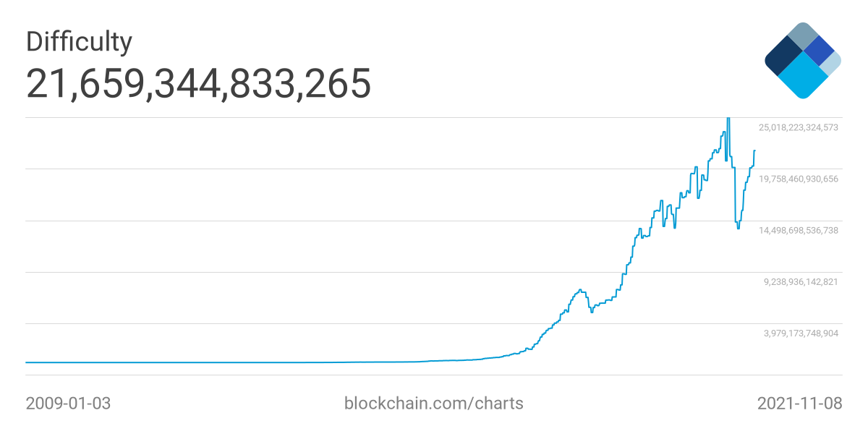The image size is (868, 434).
Task: Click the highest peak of the difficulty line
Action: [x=728, y=119]
